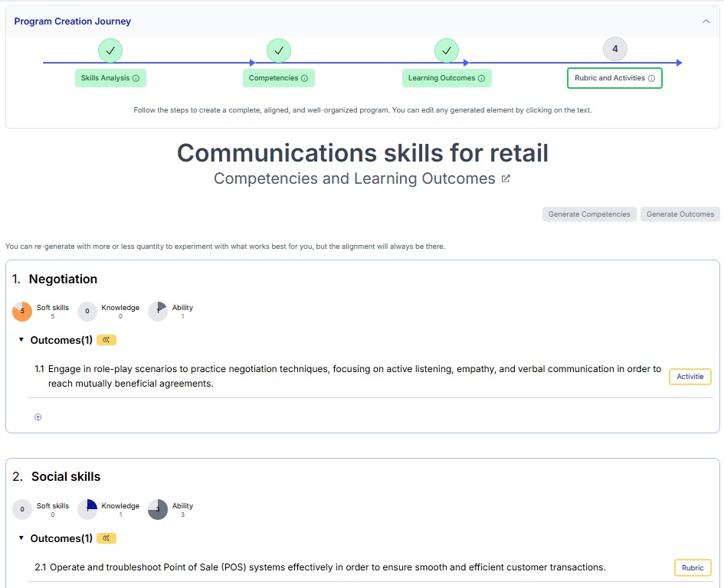
Task: Click the wand icon beside Social skills Outcomes(1)
Action: 106,537
